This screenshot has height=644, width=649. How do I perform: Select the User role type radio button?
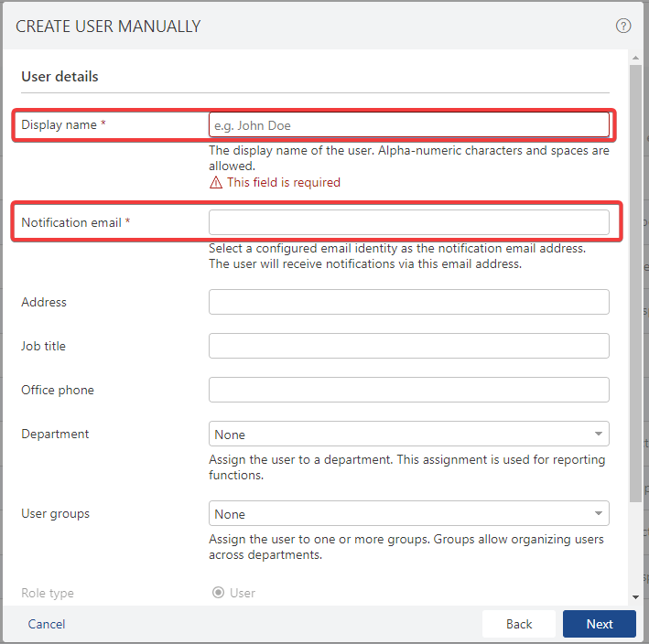point(218,593)
